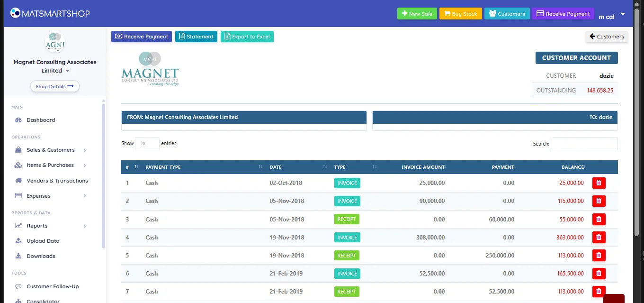Viewport: 644px width, 303px height.
Task: Sort table by Invoice Amount column
Action: pos(414,167)
